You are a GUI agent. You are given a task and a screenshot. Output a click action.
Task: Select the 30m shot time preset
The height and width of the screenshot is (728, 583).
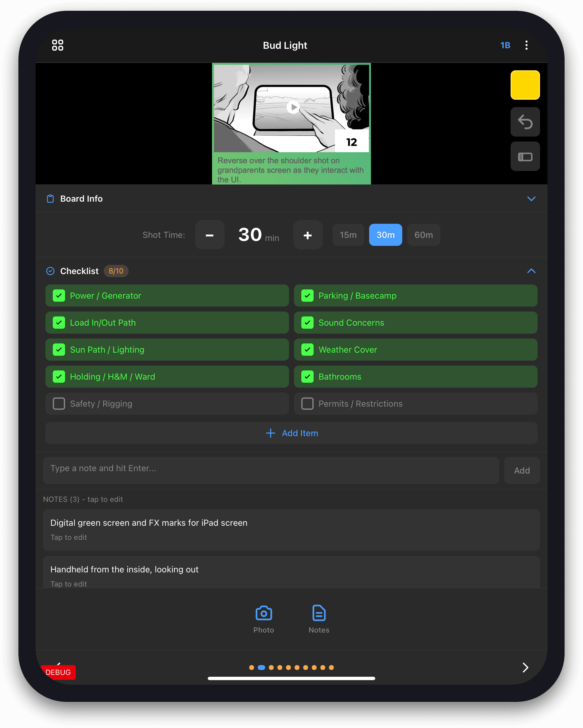[x=385, y=235]
